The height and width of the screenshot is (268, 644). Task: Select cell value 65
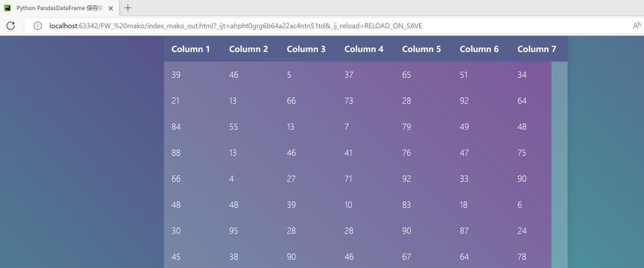pyautogui.click(x=406, y=75)
